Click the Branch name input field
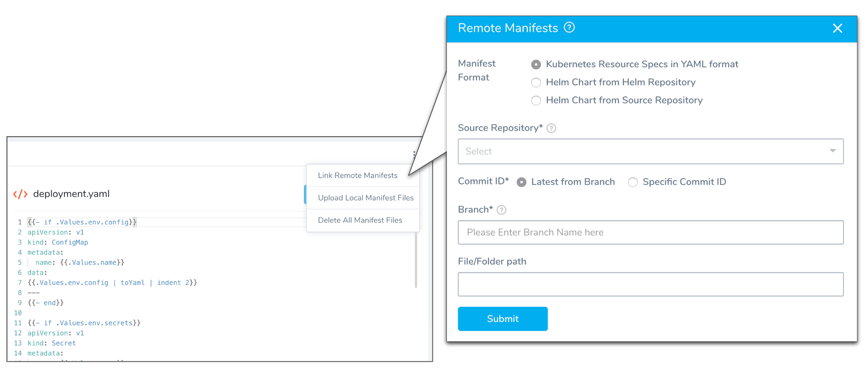Screen dimensions: 868x373 click(650, 232)
